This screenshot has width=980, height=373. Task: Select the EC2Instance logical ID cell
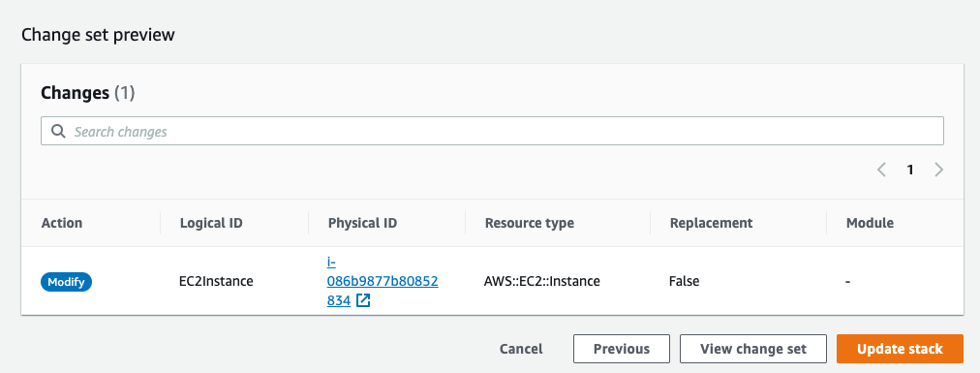[216, 282]
